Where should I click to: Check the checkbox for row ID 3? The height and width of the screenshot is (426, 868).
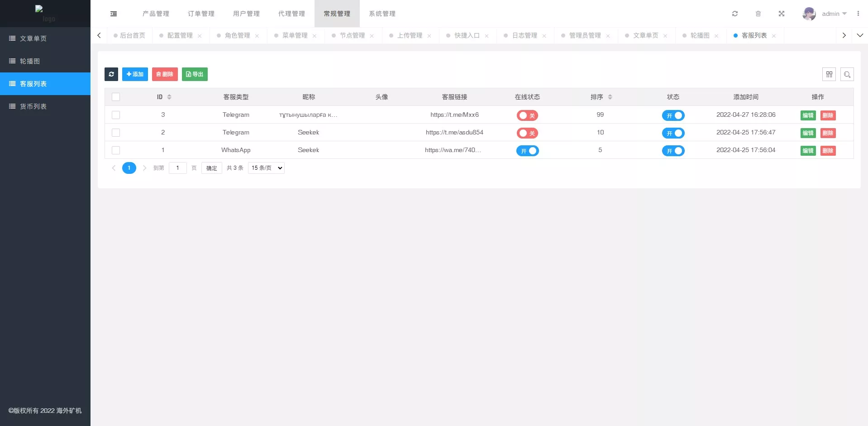116,115
